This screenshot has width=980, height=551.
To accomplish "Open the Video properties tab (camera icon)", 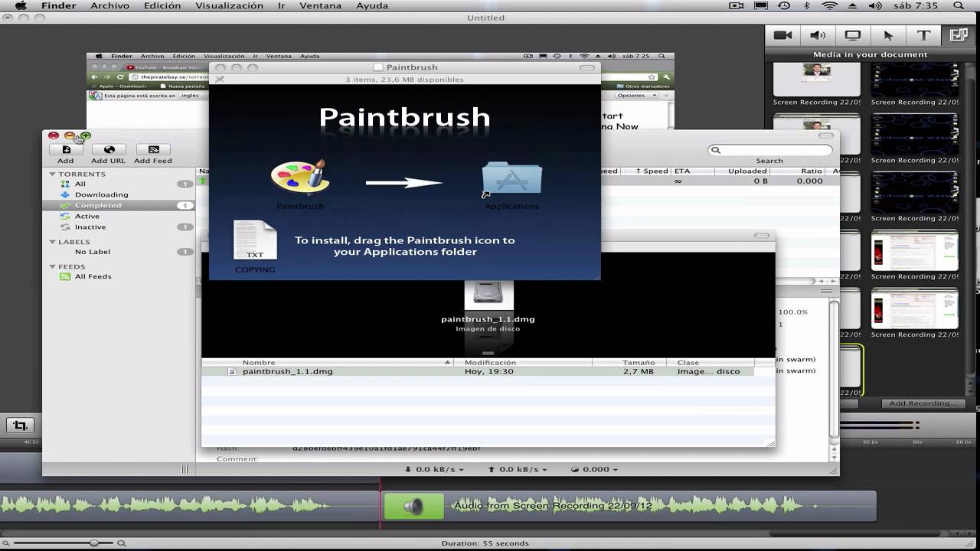I will 782,35.
